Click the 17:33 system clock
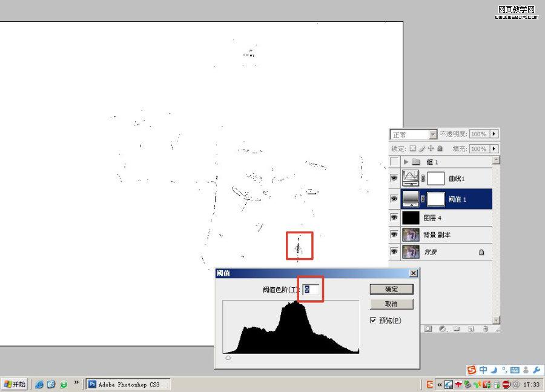Screen dimensions: 545x392 (531, 384)
